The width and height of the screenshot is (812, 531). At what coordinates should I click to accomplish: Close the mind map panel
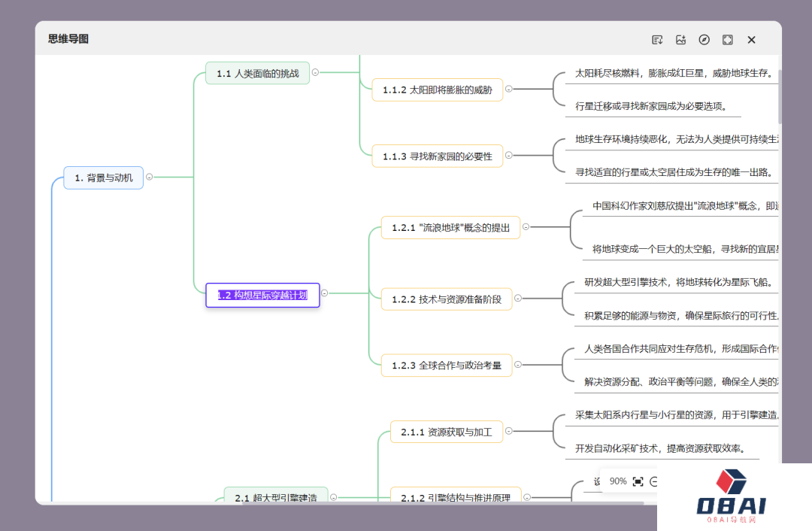(751, 39)
